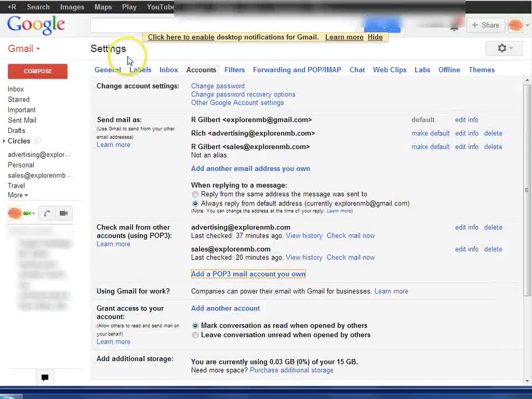The image size is (532, 399).
Task: Click the phone call icon in chat
Action: [x=47, y=213]
